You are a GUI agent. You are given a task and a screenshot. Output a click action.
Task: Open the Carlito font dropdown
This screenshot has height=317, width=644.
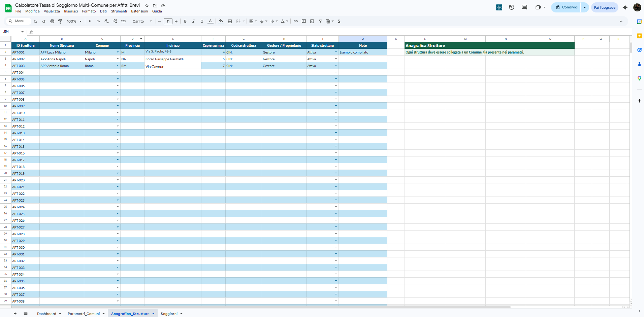pyautogui.click(x=142, y=21)
